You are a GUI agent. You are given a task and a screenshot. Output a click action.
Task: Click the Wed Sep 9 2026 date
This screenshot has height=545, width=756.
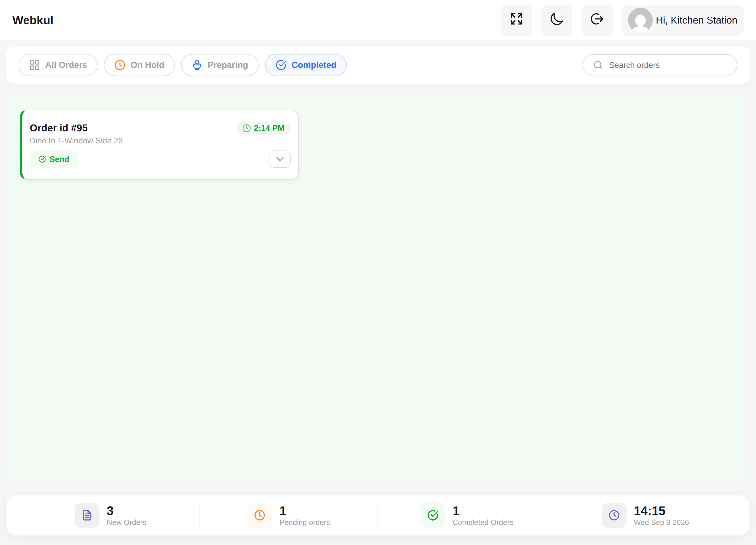[661, 522]
